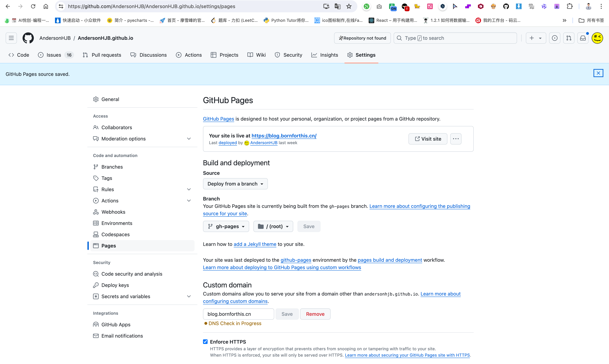Open the browser extensions puzzle icon

(570, 6)
